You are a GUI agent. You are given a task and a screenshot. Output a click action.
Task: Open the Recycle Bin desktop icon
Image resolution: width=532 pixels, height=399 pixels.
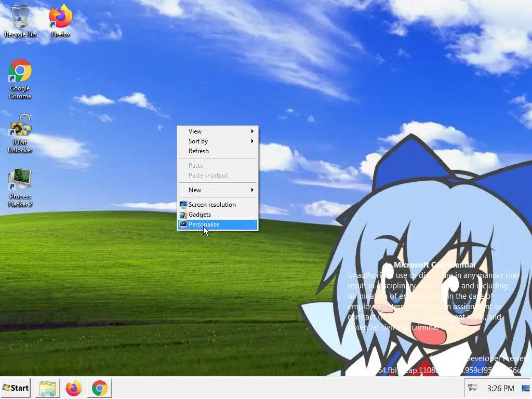pyautogui.click(x=20, y=20)
